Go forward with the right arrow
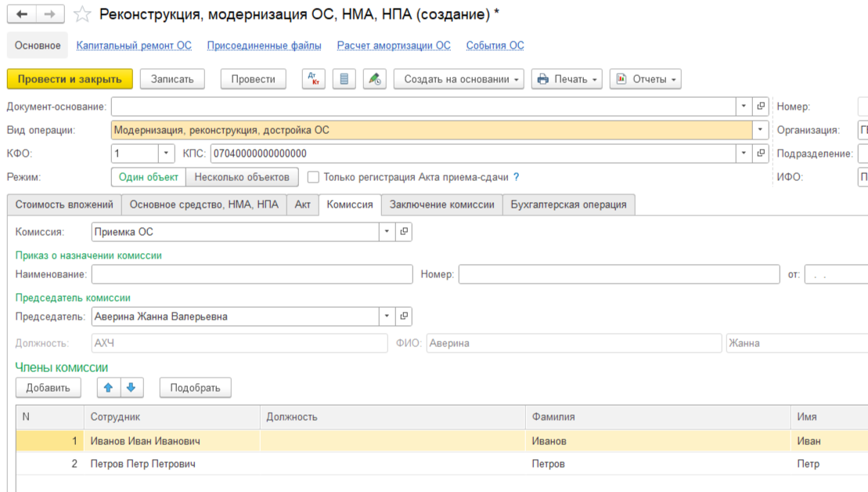This screenshot has height=492, width=868. click(x=50, y=14)
